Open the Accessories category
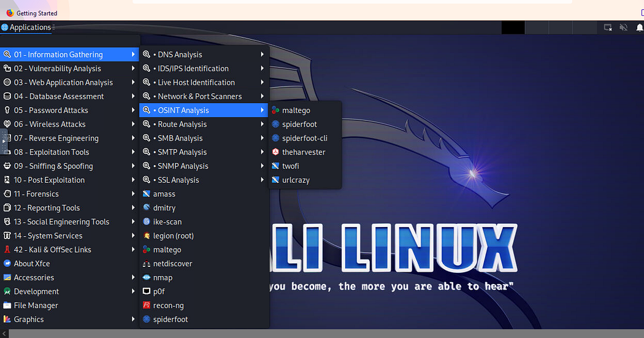The width and height of the screenshot is (644, 338). pyautogui.click(x=69, y=278)
